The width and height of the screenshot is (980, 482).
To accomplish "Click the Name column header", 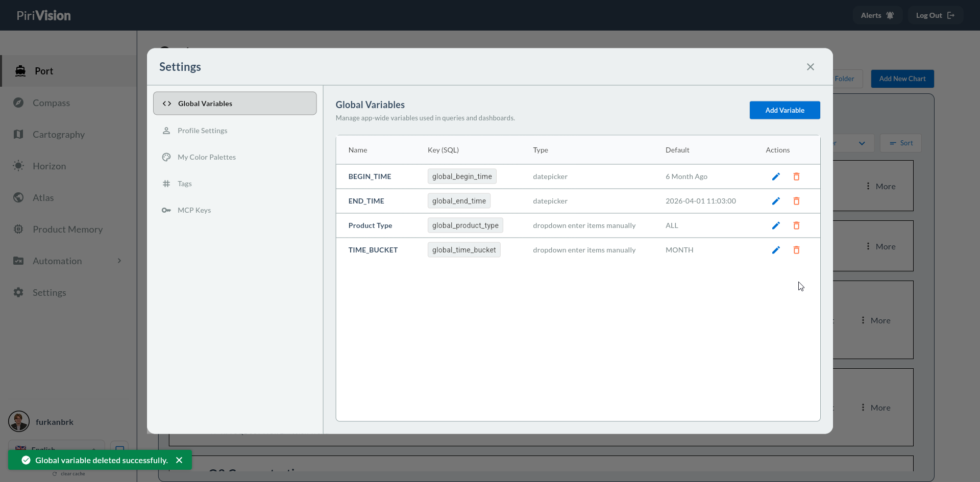I will pyautogui.click(x=358, y=150).
